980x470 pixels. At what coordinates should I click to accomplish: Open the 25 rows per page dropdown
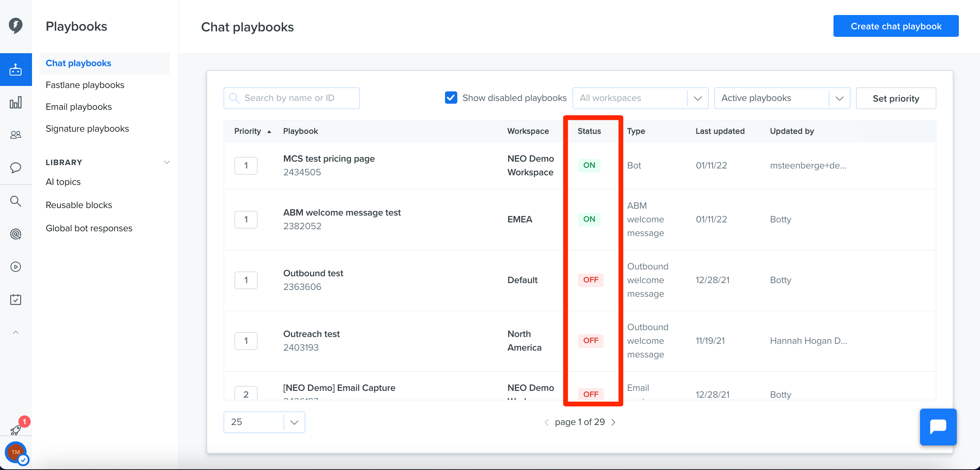point(264,422)
